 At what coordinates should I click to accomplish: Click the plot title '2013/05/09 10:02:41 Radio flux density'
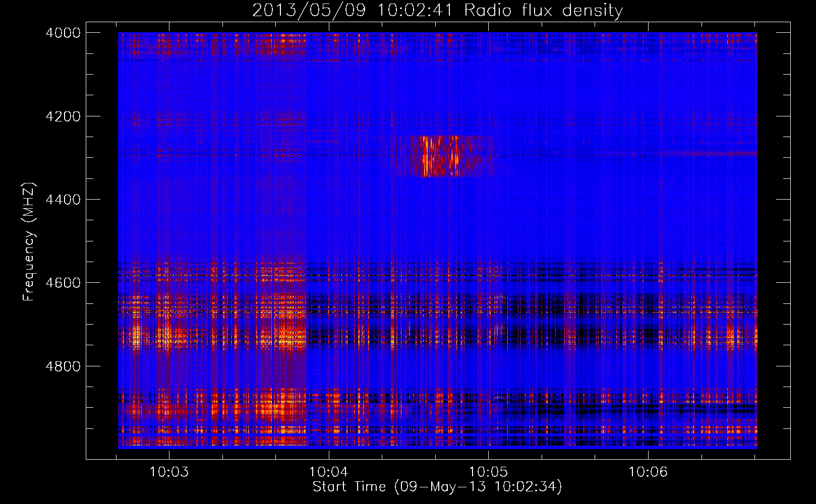[437, 11]
